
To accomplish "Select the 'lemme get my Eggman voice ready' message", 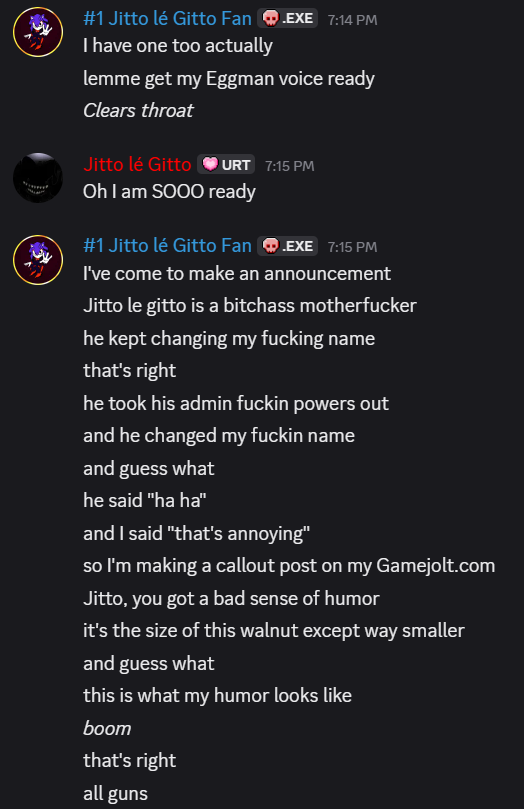I will [229, 78].
